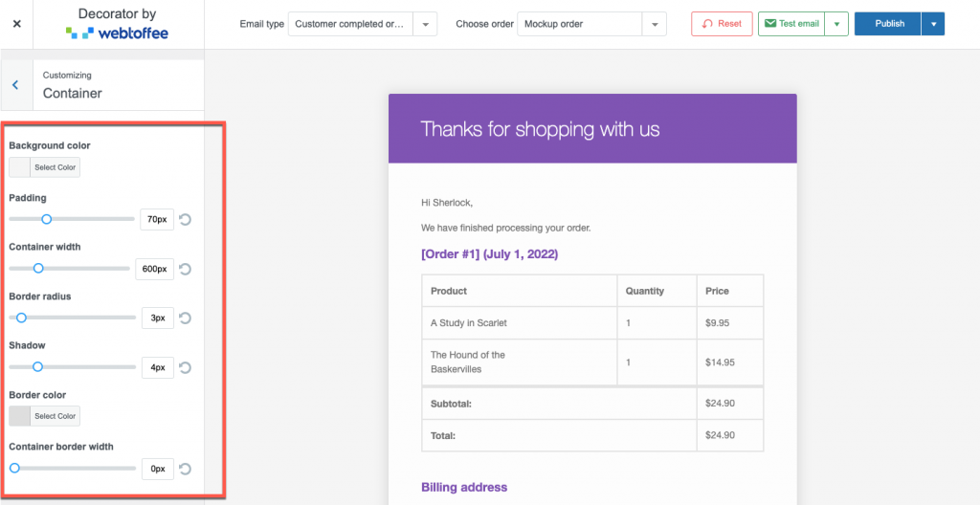Click the Border radius slider handle
This screenshot has height=505, width=980.
click(x=21, y=318)
